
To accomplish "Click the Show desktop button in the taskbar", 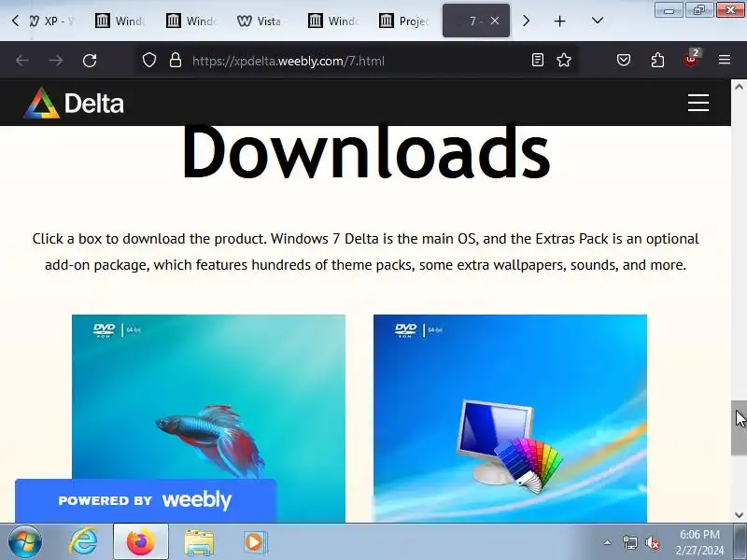I will [741, 542].
